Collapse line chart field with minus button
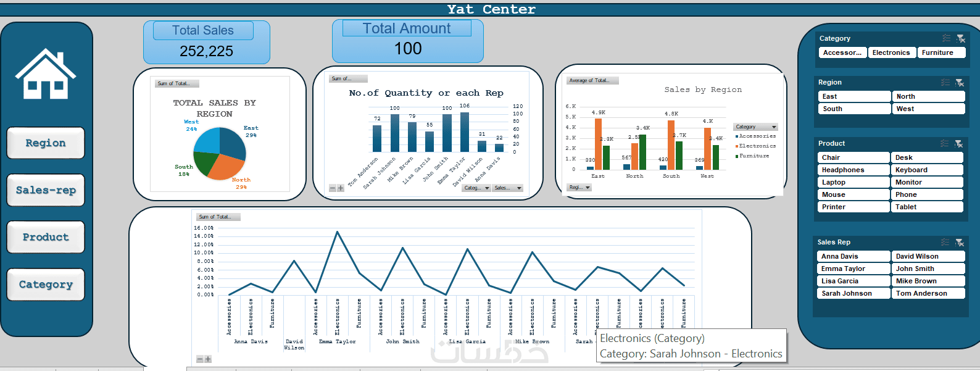Screen dimensions: 980x371 tap(199, 359)
